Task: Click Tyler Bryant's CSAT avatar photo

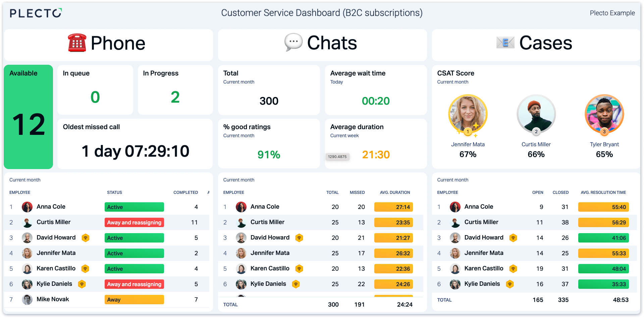Action: (604, 114)
